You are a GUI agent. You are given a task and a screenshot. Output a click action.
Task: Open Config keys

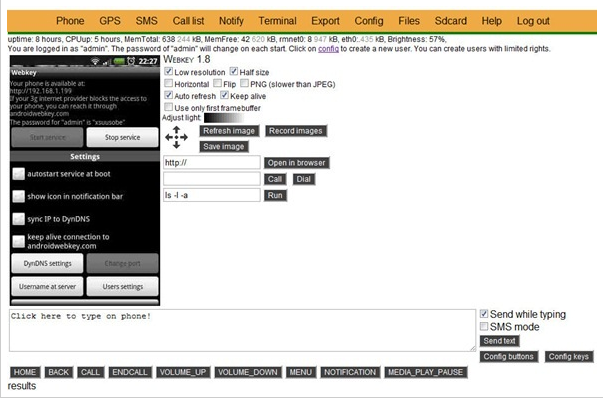[568, 357]
